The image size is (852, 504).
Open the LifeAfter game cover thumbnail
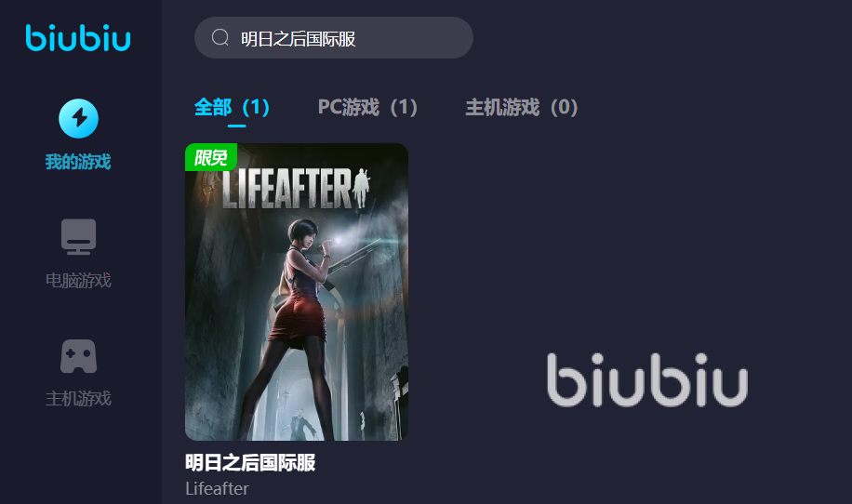(x=297, y=292)
